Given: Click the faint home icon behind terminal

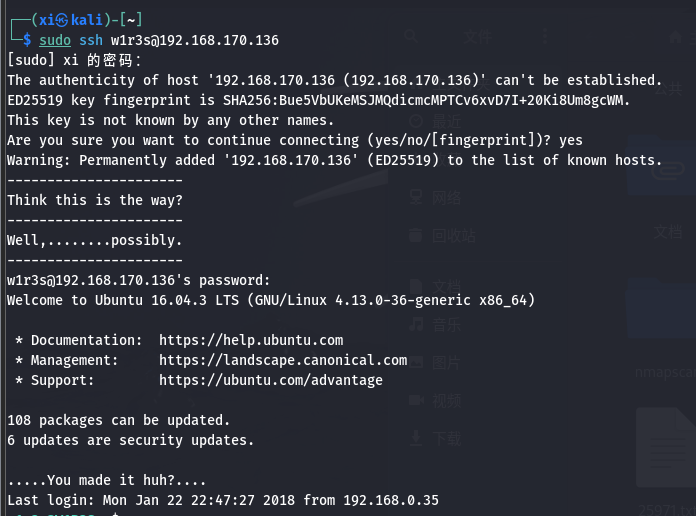Looking at the screenshot, I should [x=676, y=37].
